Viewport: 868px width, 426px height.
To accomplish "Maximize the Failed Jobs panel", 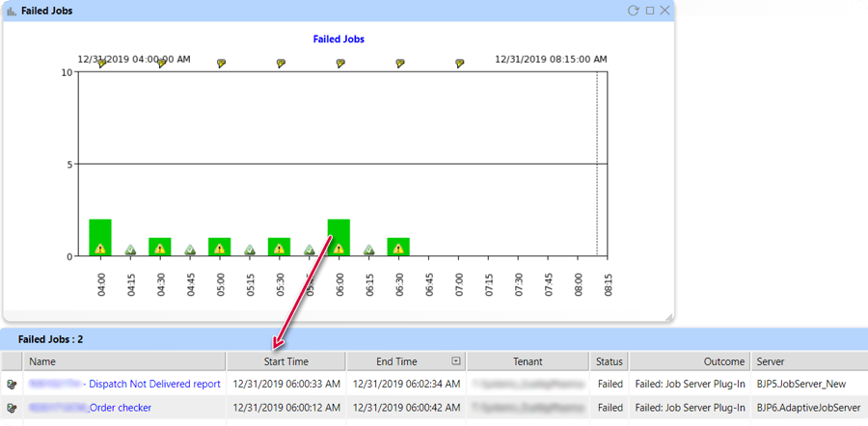I will click(650, 11).
